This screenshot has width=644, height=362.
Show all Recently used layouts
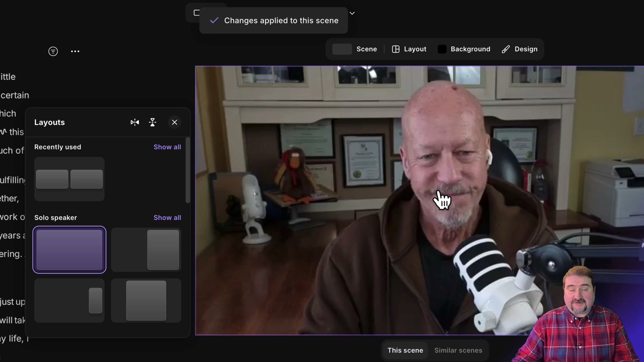(x=167, y=147)
